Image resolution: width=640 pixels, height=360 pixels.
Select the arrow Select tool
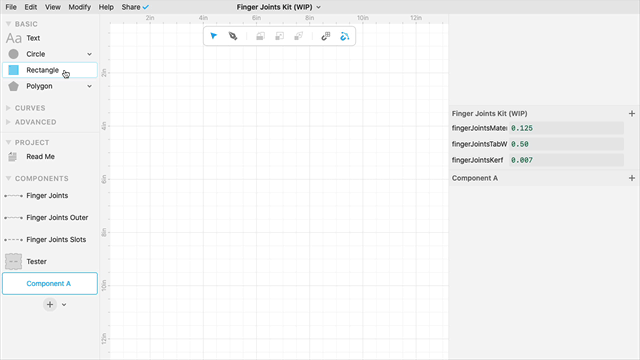point(213,36)
